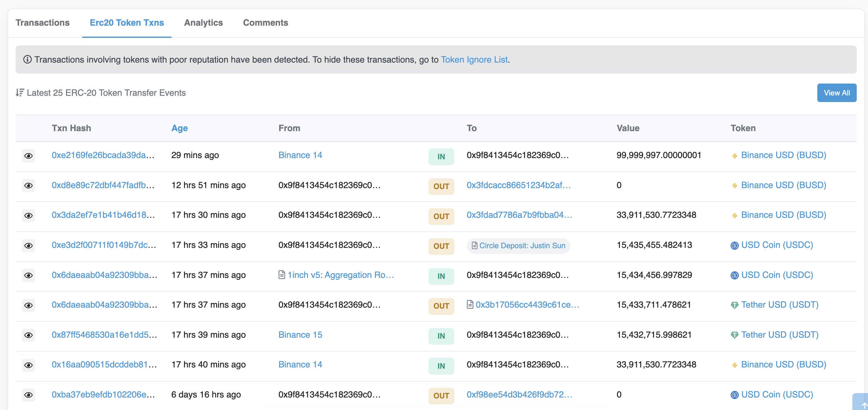This screenshot has width=868, height=410.
Task: Click eye icon for 29 mins ago transaction
Action: 29,156
